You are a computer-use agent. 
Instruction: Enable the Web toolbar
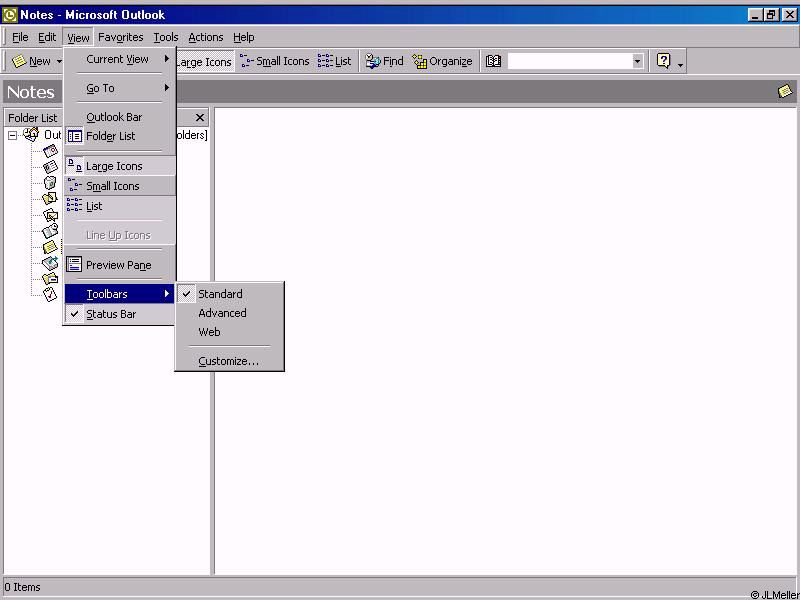pyautogui.click(x=230, y=332)
